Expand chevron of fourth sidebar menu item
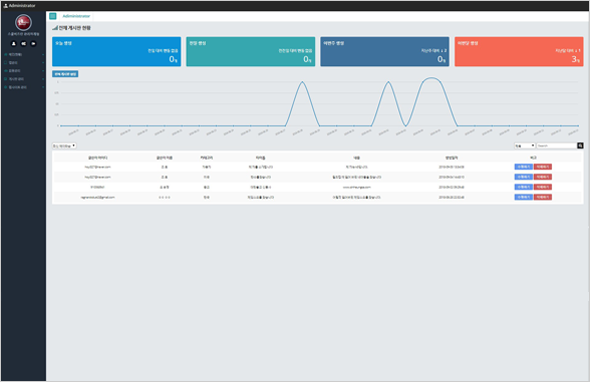The image size is (590, 382). coord(43,79)
